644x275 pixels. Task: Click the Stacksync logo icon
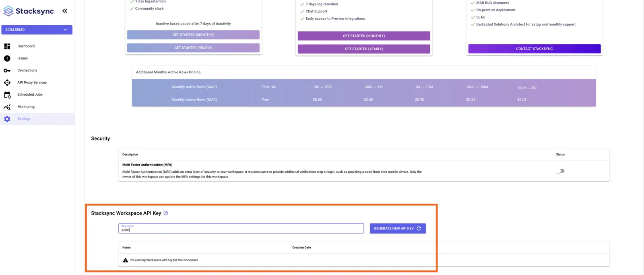click(8, 11)
